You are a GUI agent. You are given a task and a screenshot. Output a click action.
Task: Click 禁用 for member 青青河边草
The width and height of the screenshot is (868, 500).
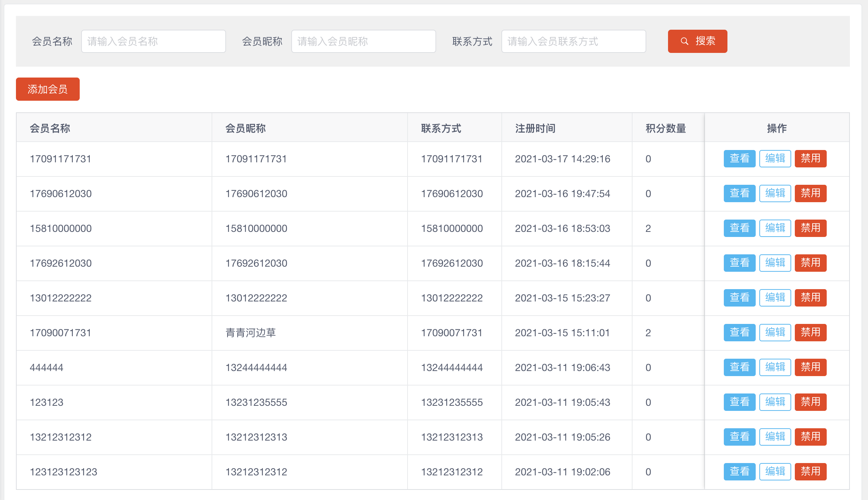[811, 333]
